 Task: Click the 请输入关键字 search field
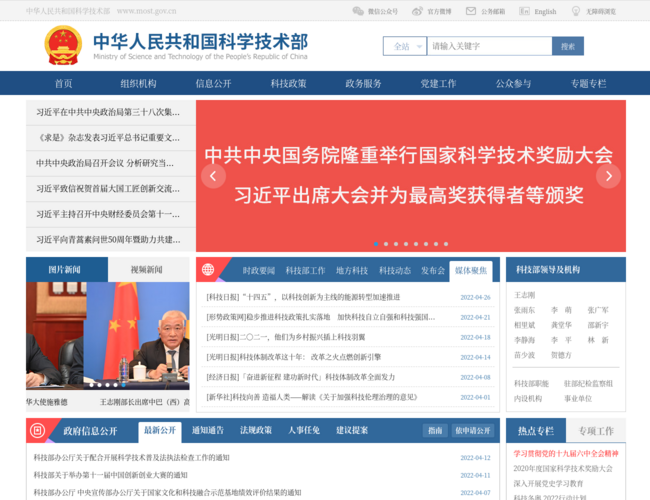coord(490,46)
